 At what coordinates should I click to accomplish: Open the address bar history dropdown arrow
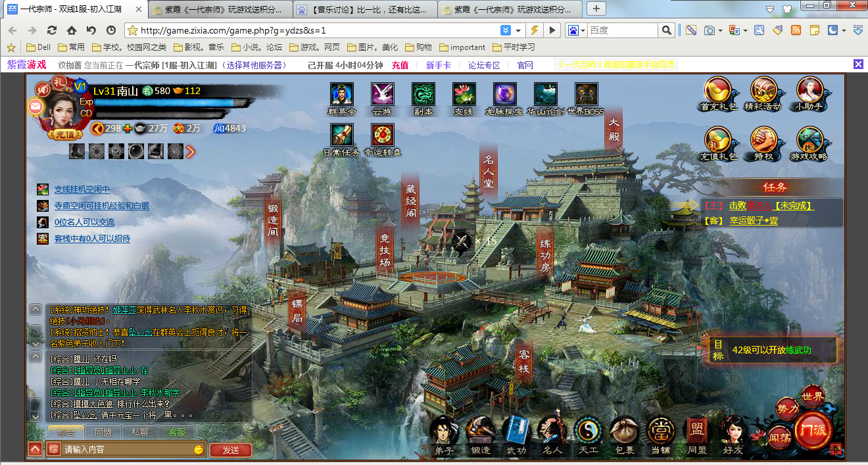[518, 30]
